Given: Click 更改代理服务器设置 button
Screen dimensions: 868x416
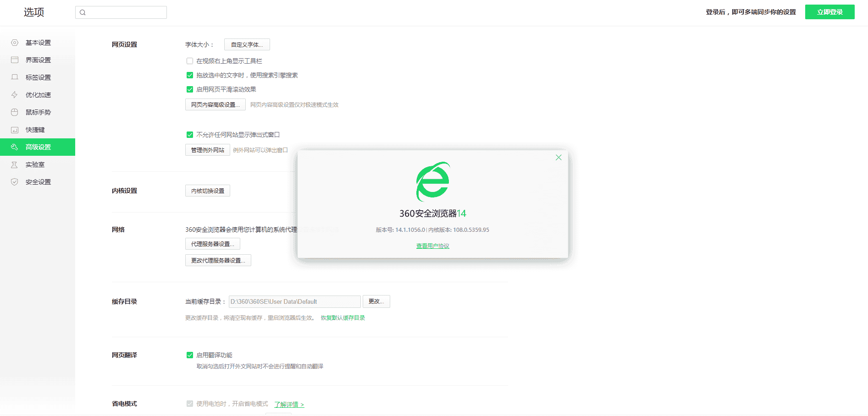Looking at the screenshot, I should click(218, 260).
